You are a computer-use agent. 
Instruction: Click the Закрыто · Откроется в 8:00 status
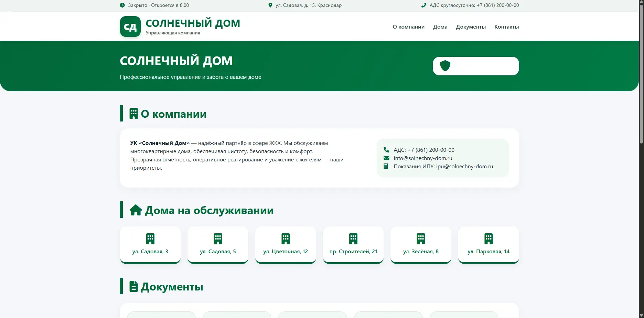click(x=159, y=5)
